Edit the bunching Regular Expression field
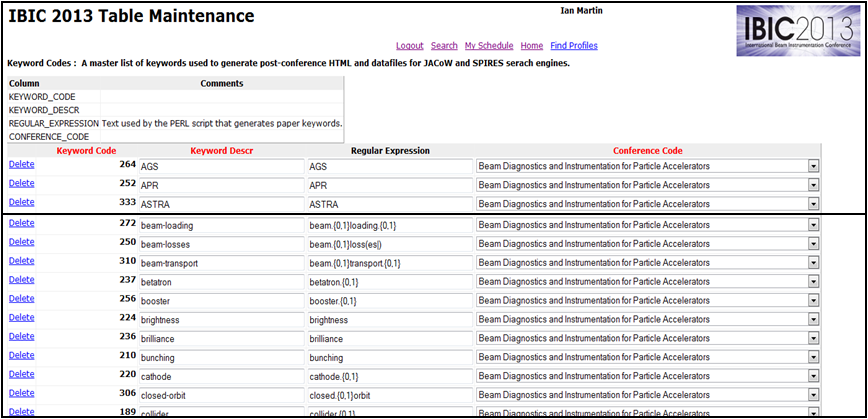The width and height of the screenshot is (868, 419). 390,357
